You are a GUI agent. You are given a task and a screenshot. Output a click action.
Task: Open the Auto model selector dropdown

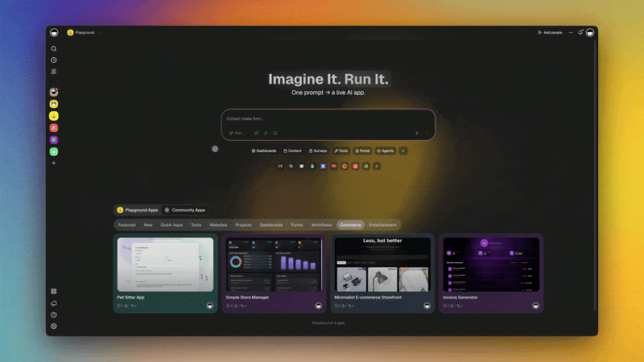[237, 133]
